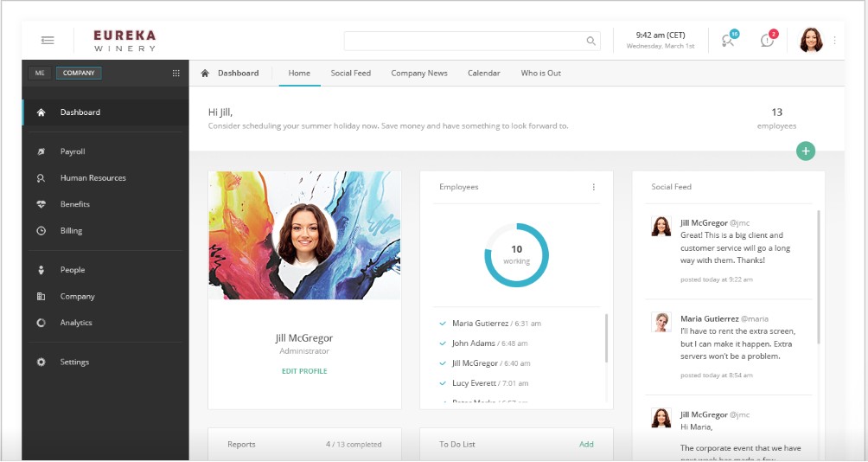
Task: Click the Billing clock icon
Action: click(x=41, y=231)
